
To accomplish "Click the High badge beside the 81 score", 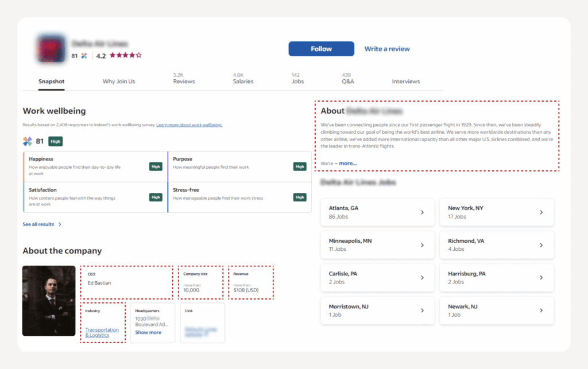I will 55,140.
